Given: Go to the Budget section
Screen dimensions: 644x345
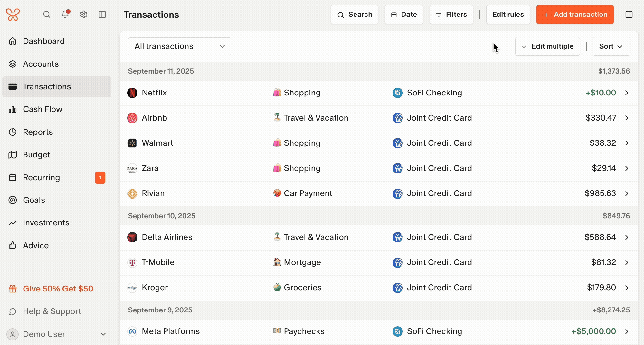Looking at the screenshot, I should pyautogui.click(x=36, y=154).
